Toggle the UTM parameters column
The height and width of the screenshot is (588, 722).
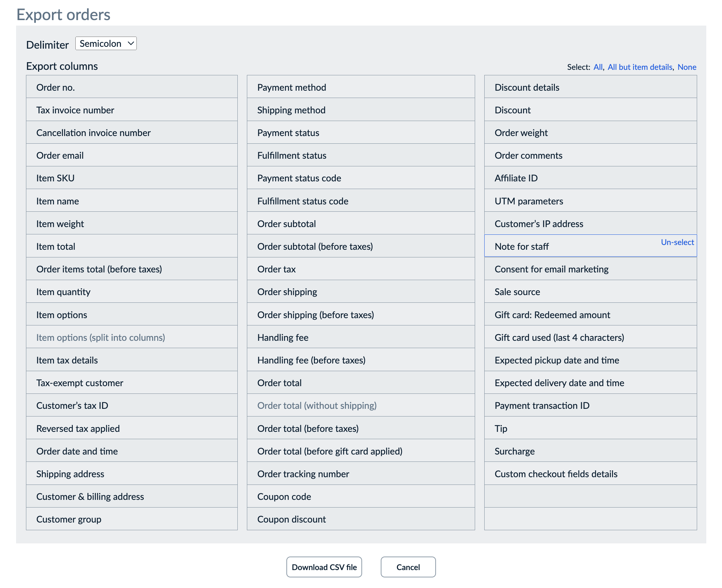tap(590, 201)
